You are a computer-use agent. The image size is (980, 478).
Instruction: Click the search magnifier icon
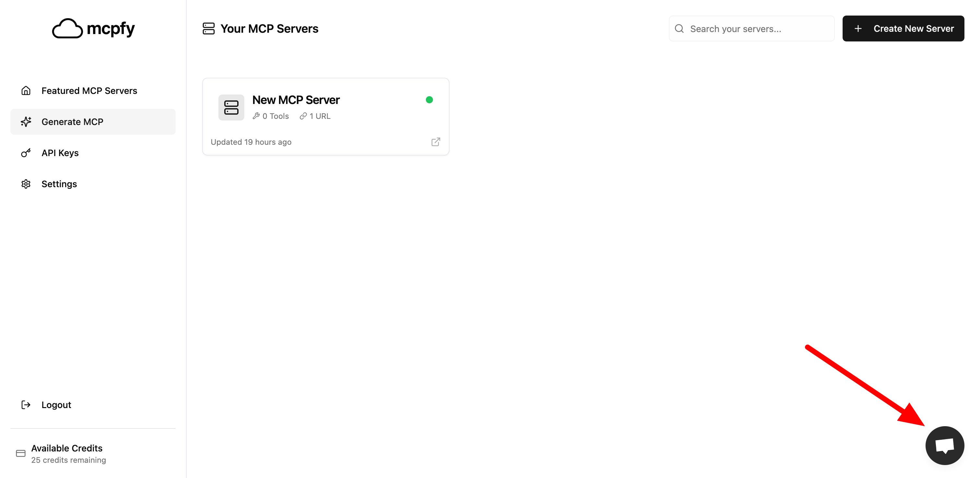680,28
